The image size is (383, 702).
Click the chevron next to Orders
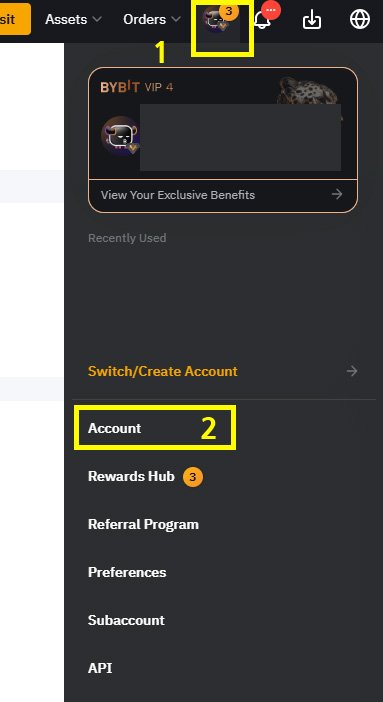tap(176, 20)
